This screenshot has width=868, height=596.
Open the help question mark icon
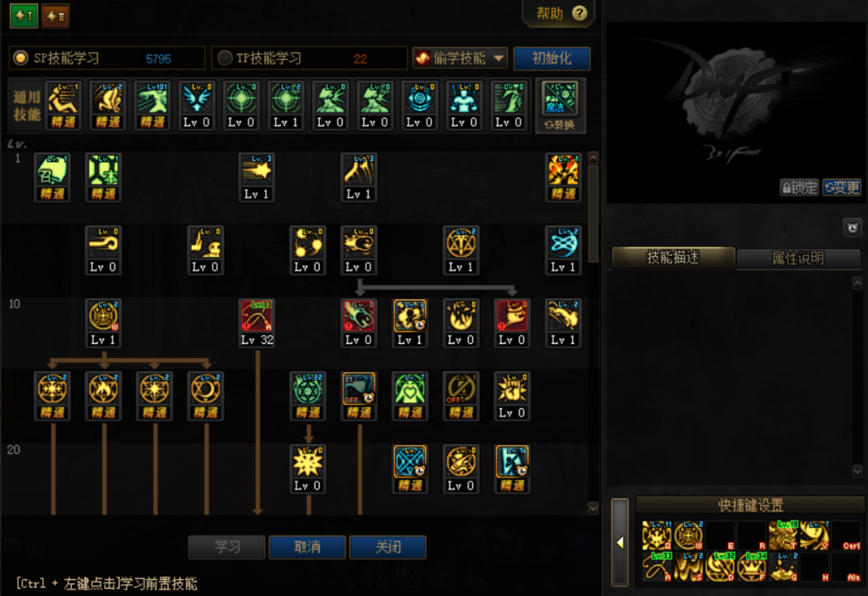[x=579, y=14]
